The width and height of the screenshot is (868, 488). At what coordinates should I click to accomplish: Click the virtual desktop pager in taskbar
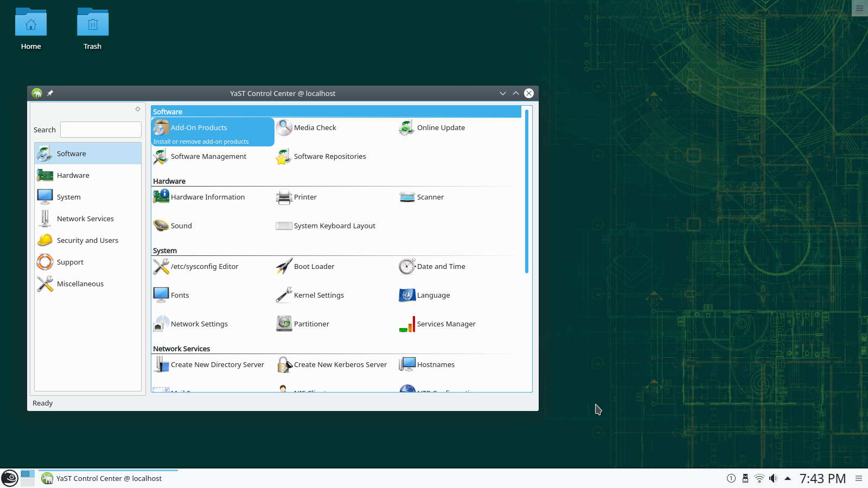[28, 478]
